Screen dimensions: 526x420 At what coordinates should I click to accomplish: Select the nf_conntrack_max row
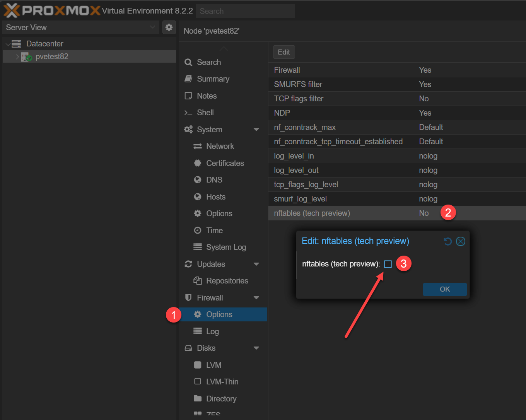pyautogui.click(x=397, y=127)
